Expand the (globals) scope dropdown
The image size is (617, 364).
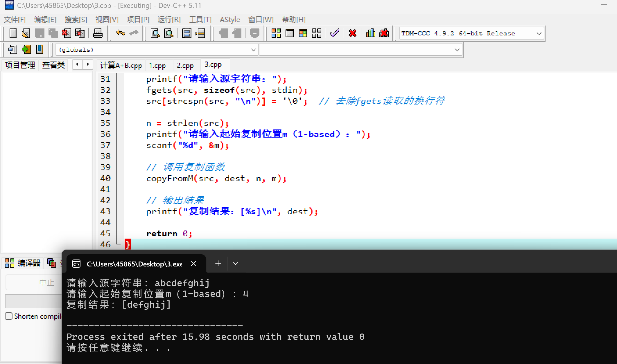[253, 50]
